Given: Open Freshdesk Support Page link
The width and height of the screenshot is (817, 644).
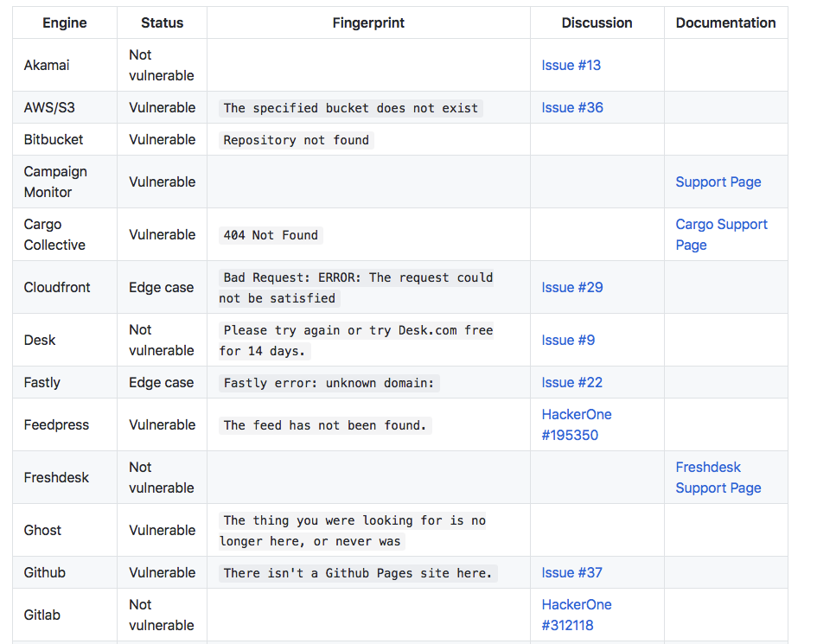Looking at the screenshot, I should pos(718,477).
